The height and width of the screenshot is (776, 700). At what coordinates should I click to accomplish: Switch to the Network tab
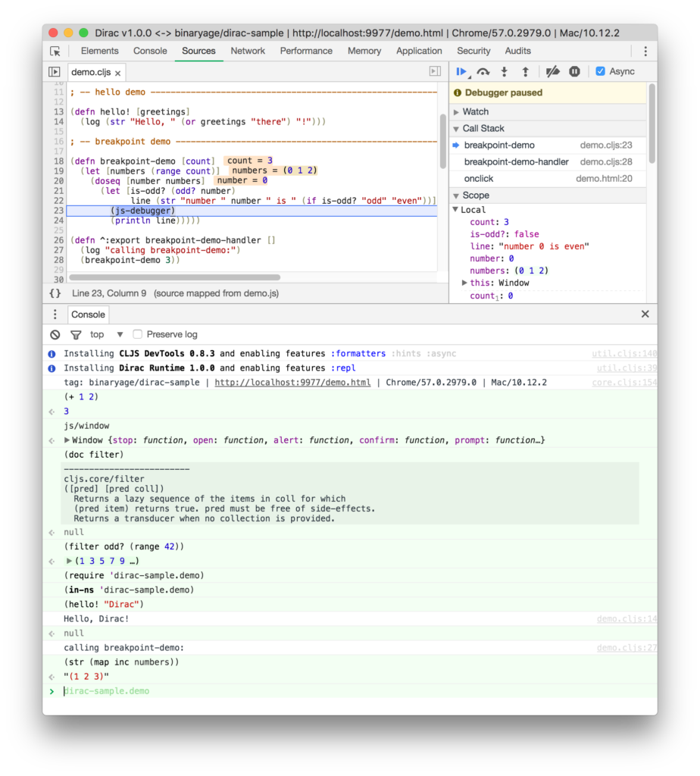click(x=248, y=51)
